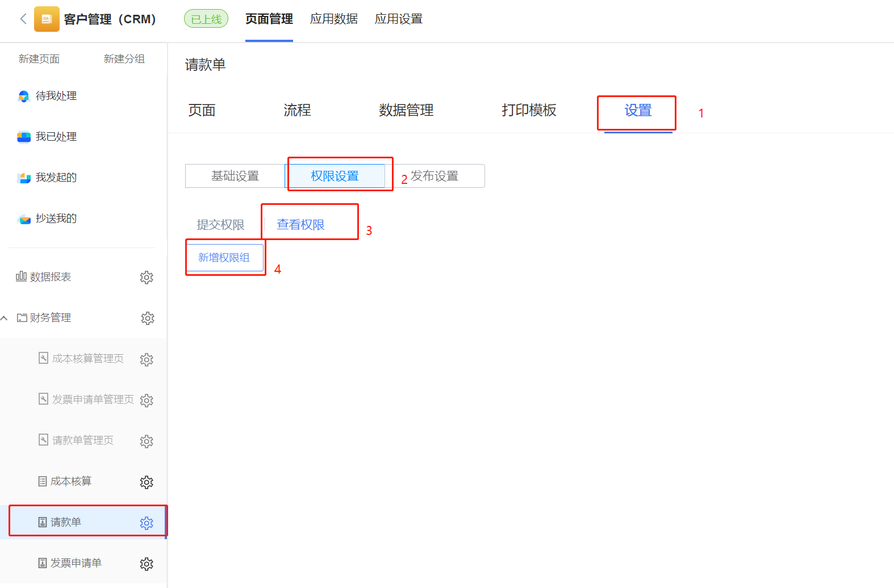Viewport: 894px width, 588px height.
Task: Open the 流程 tab
Action: pos(298,110)
